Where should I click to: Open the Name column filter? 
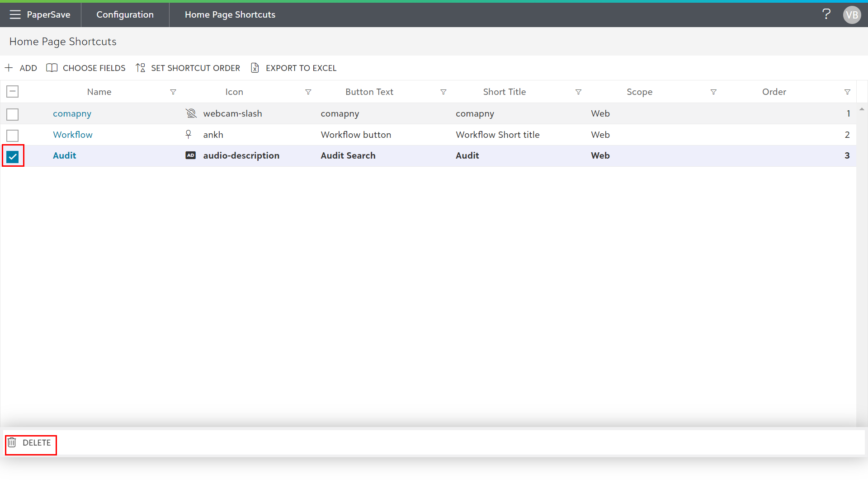click(x=173, y=92)
